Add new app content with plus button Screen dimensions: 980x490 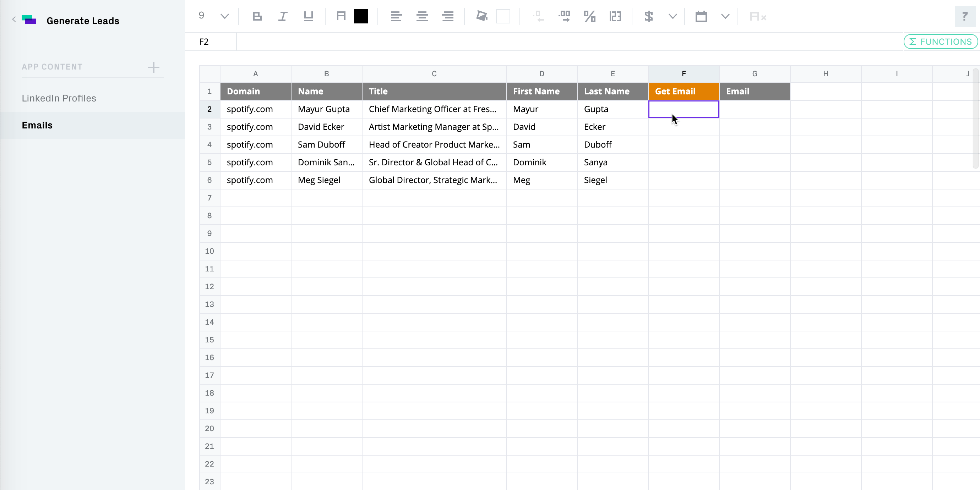153,67
